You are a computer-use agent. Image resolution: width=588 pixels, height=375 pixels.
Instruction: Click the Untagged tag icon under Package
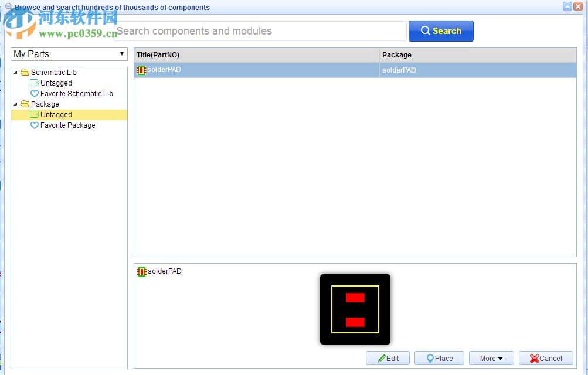pyautogui.click(x=35, y=114)
